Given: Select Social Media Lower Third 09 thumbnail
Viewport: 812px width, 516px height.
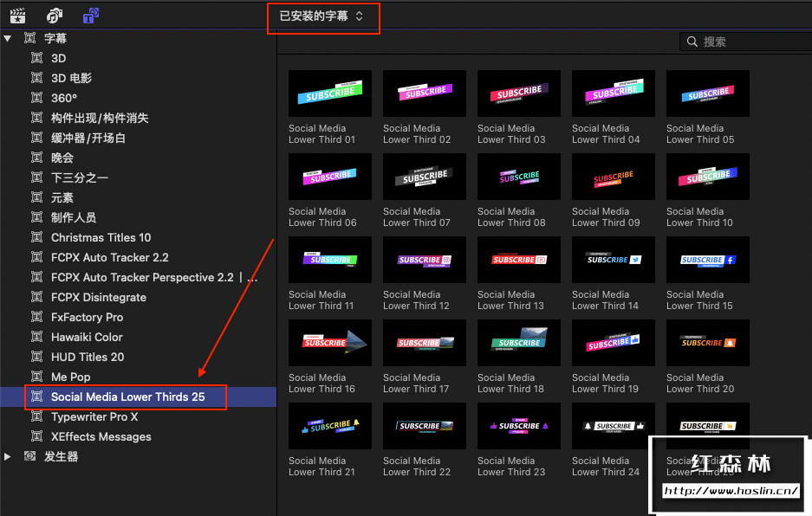Looking at the screenshot, I should click(x=614, y=177).
